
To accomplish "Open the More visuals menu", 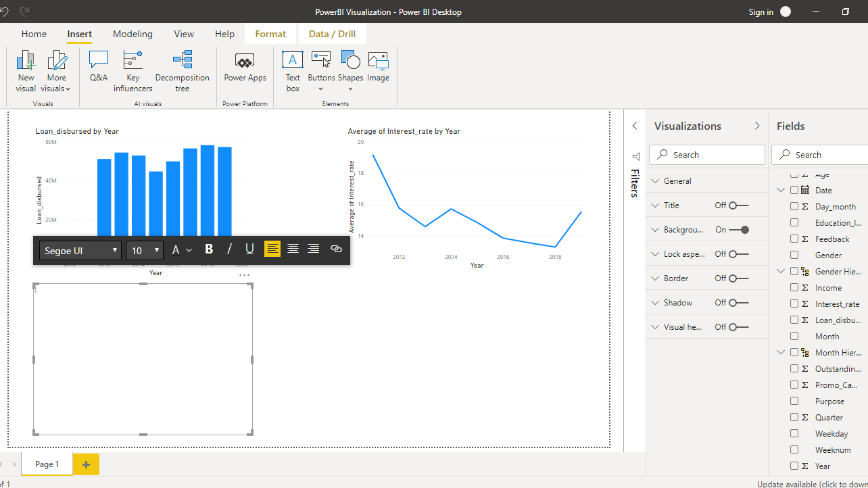I will point(57,71).
